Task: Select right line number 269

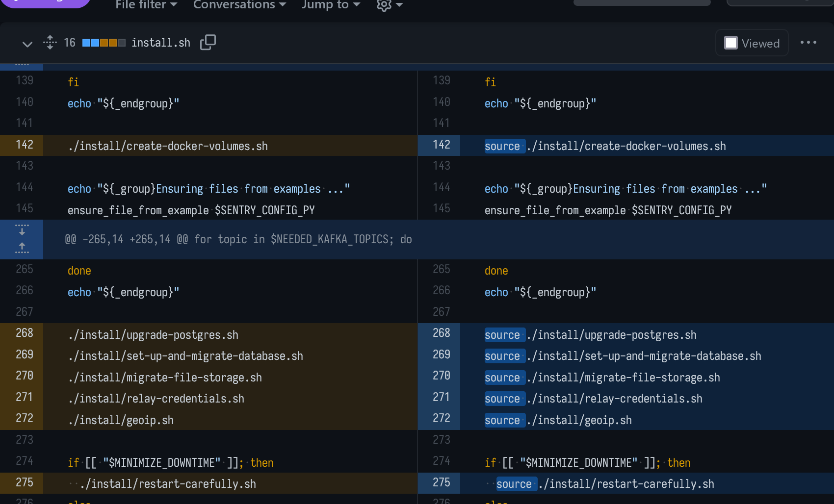Action: coord(441,354)
